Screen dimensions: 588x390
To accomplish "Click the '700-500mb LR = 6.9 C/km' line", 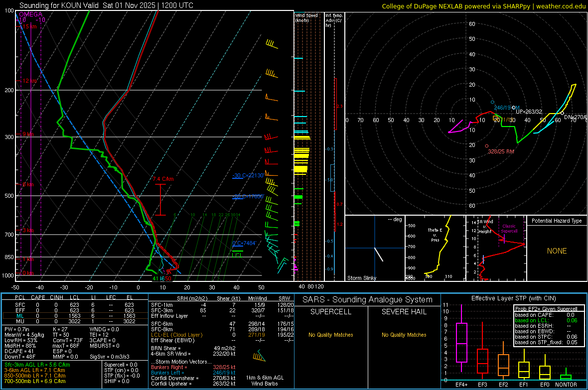I will [35, 381].
